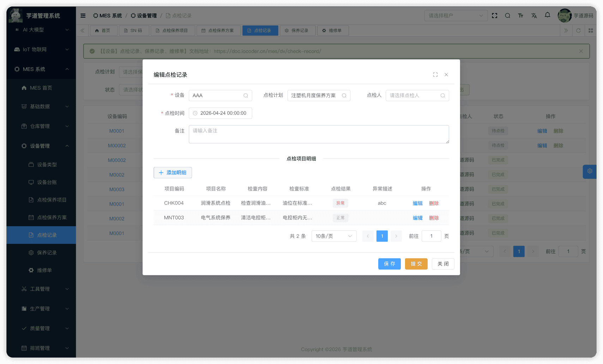
Task: Collapse the MES 系统 sidebar section
Action: point(41,69)
